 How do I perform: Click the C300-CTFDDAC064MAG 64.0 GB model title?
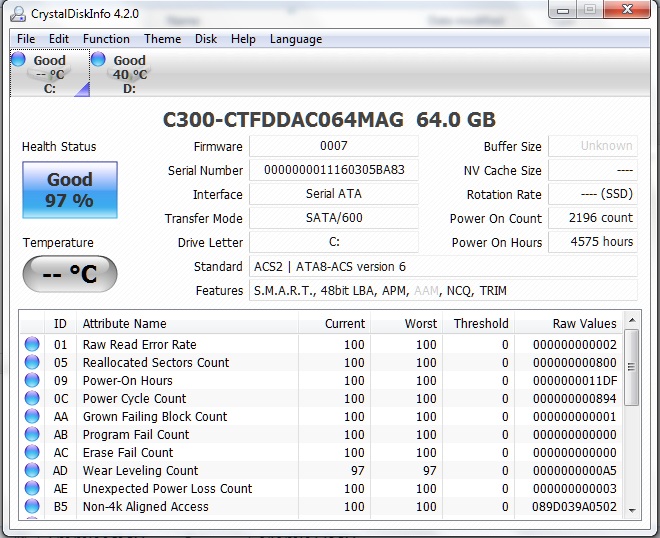click(329, 120)
